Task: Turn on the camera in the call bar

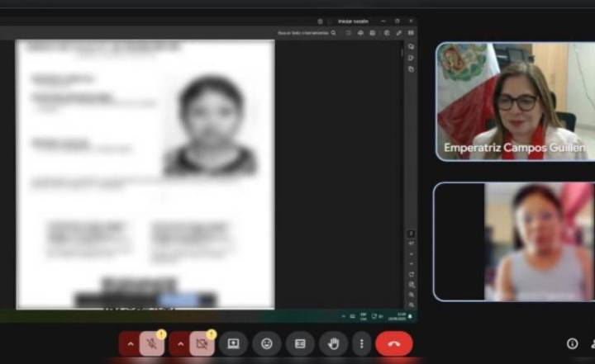Action: (202, 344)
